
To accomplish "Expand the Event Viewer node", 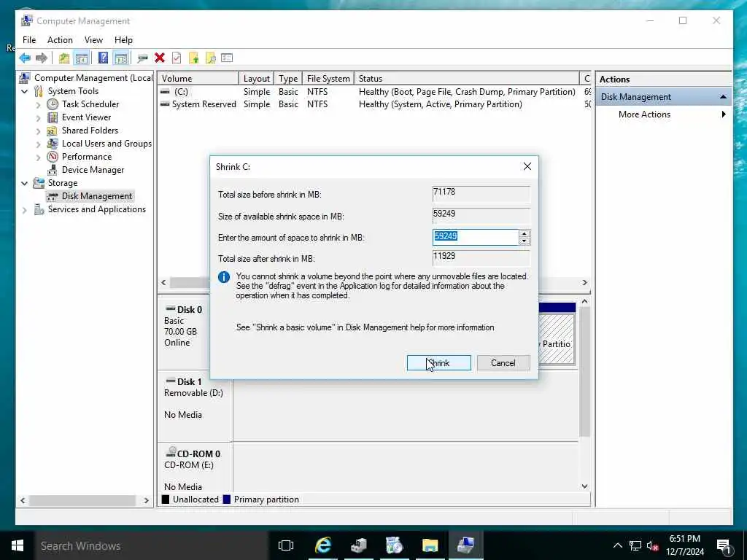I will (x=38, y=117).
